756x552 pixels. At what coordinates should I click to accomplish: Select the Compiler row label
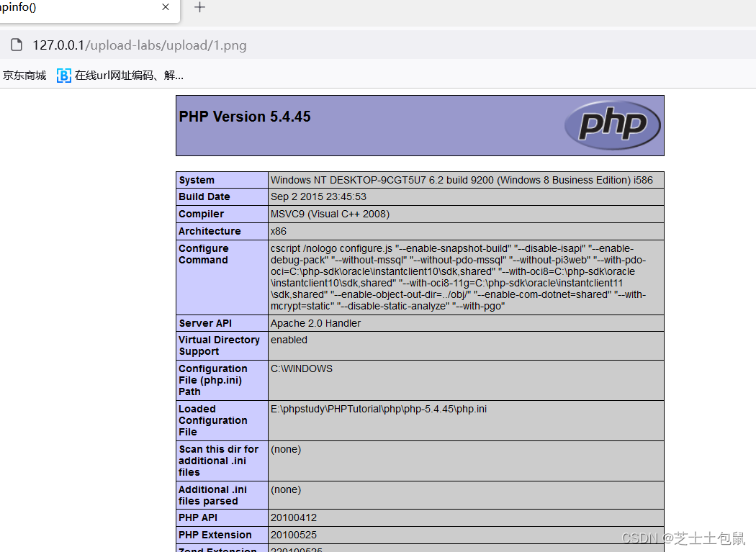coord(201,214)
